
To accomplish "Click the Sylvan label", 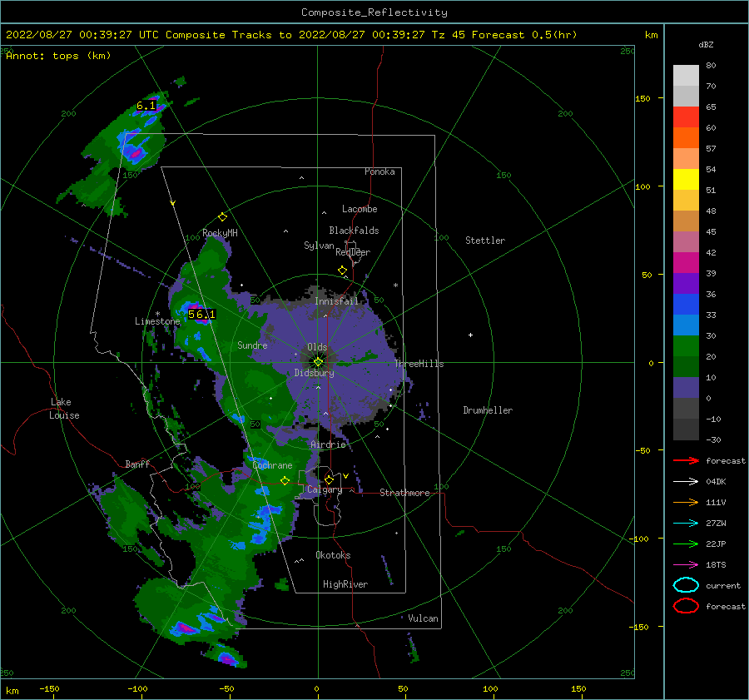I will coord(319,246).
